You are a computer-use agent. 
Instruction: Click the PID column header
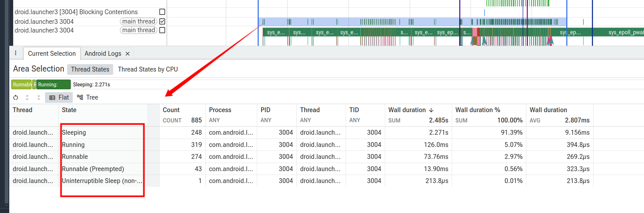(266, 110)
